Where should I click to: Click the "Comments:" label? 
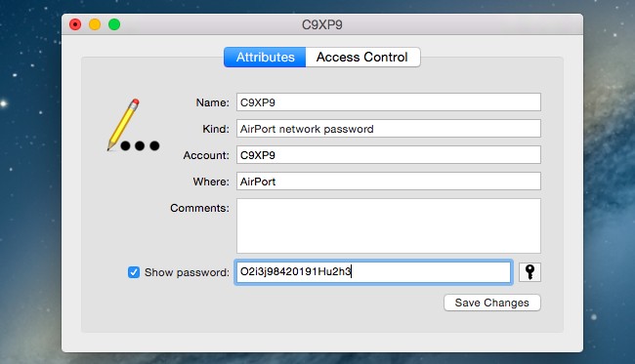point(199,208)
